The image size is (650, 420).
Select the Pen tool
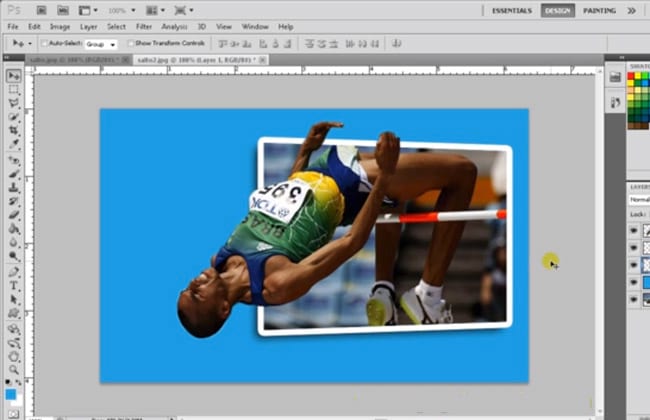(x=14, y=272)
